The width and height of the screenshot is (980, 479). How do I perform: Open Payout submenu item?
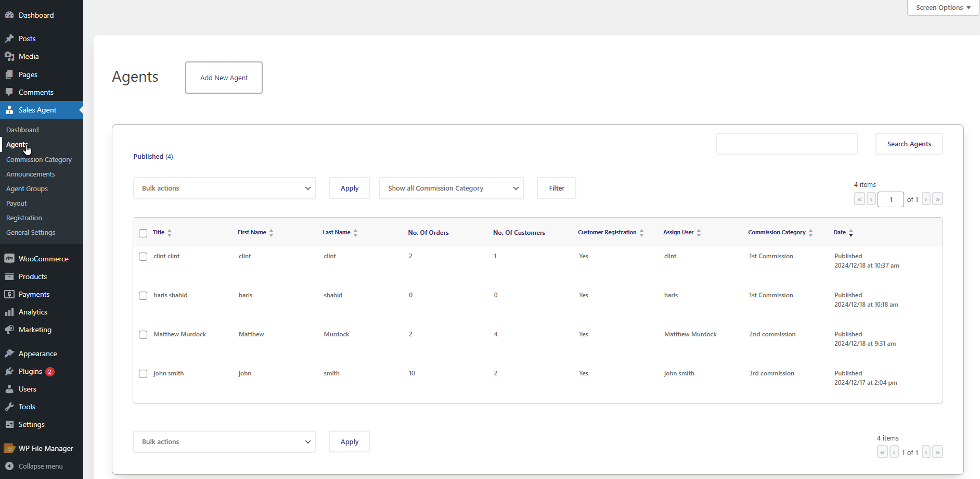point(17,204)
